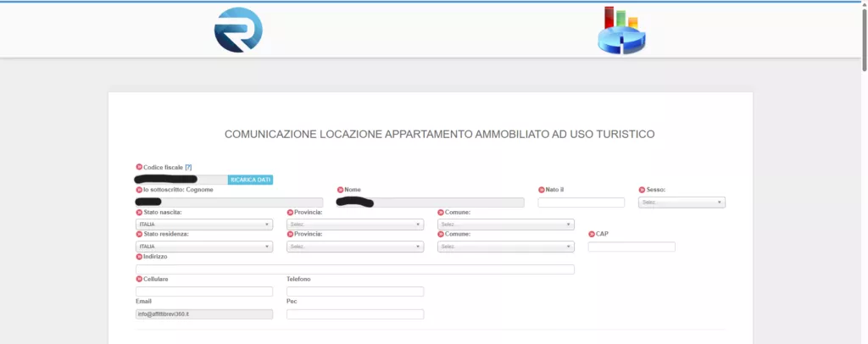Viewport: 868px width, 344px height.
Task: Open the Stato residenza ITALIA dropdown
Action: point(204,247)
